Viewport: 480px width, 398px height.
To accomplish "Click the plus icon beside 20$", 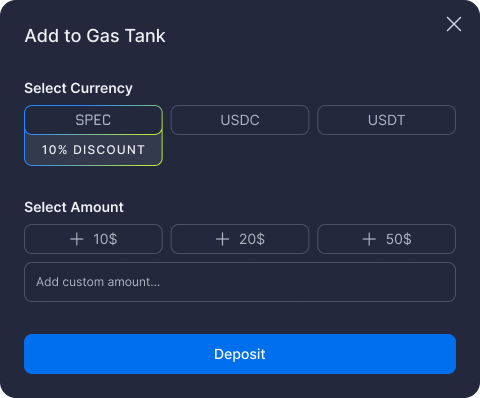I will click(222, 239).
